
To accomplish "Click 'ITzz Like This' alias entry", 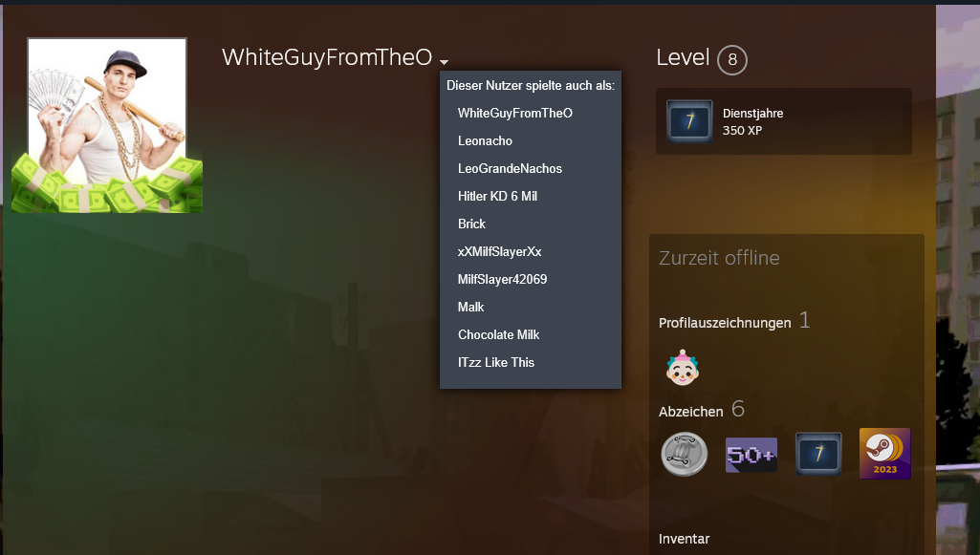I will tap(495, 362).
